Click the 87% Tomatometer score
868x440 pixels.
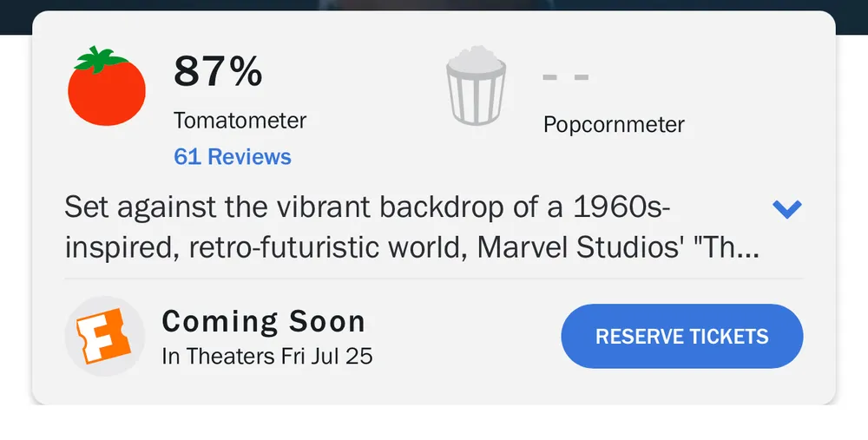[x=218, y=72]
